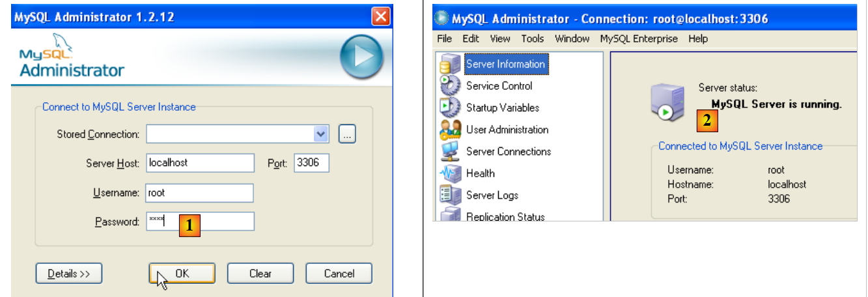The width and height of the screenshot is (868, 297).
Task: Click the User Administration people icon
Action: point(450,130)
